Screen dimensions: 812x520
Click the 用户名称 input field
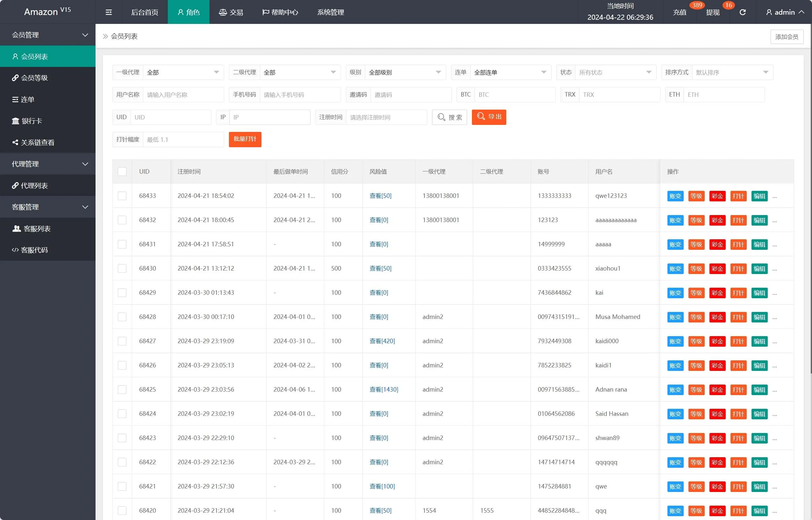click(183, 95)
